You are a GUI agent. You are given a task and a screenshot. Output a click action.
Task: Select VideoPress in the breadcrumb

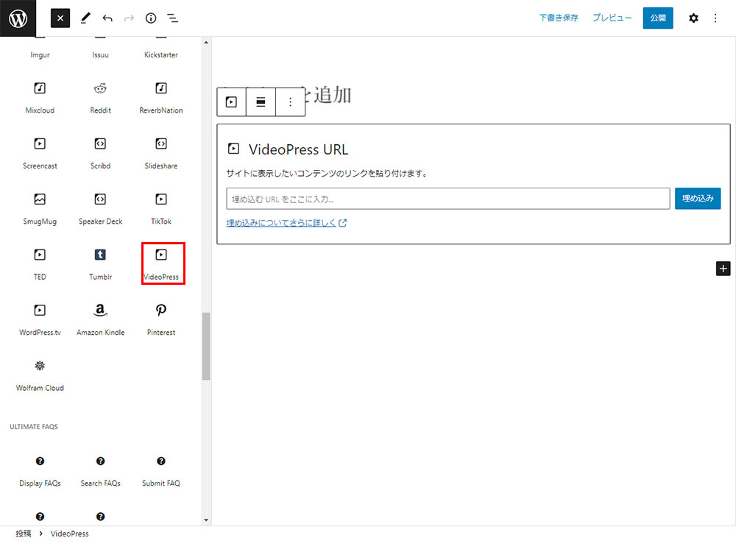(x=69, y=534)
